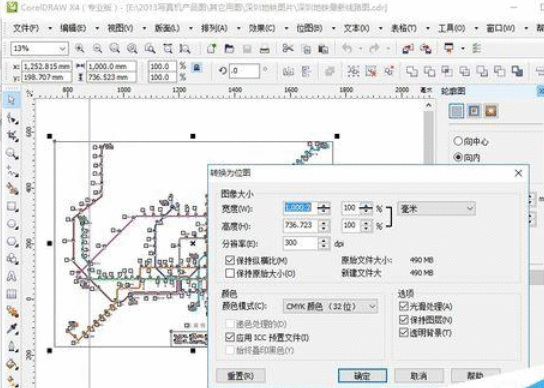Select the 向内 radio button
Image resolution: width=544 pixels, height=388 pixels.
coord(458,157)
